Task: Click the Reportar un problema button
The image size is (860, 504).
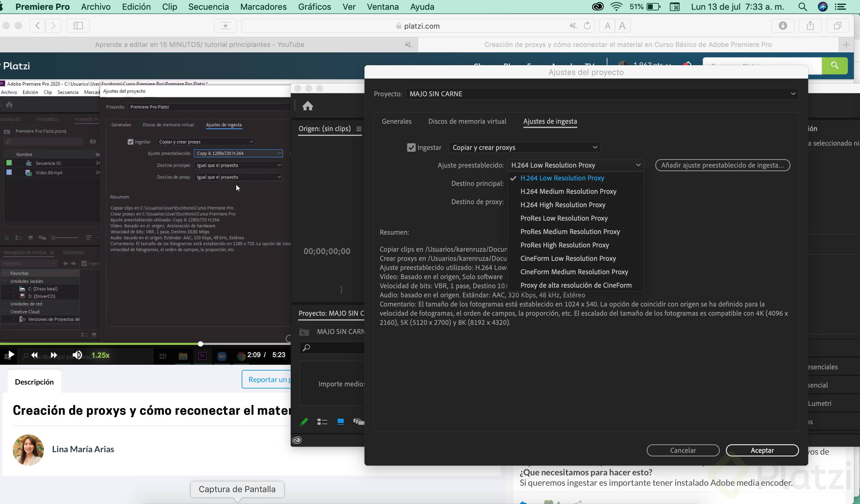Action: point(266,379)
